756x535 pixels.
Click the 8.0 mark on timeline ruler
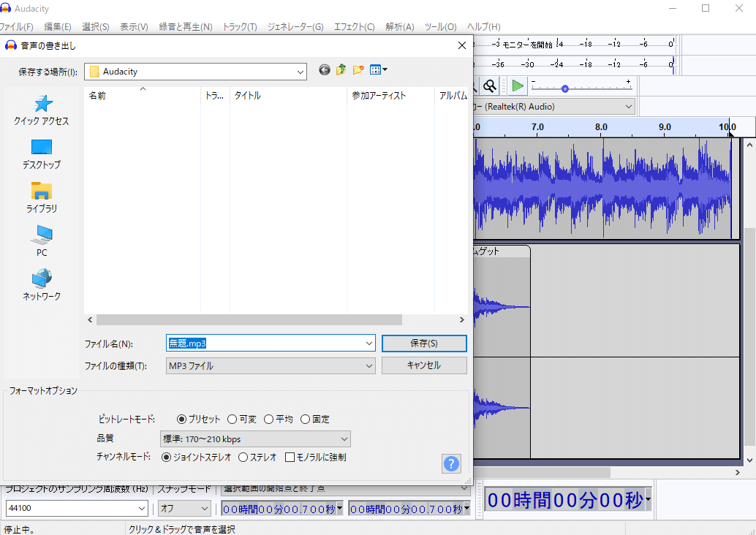601,127
